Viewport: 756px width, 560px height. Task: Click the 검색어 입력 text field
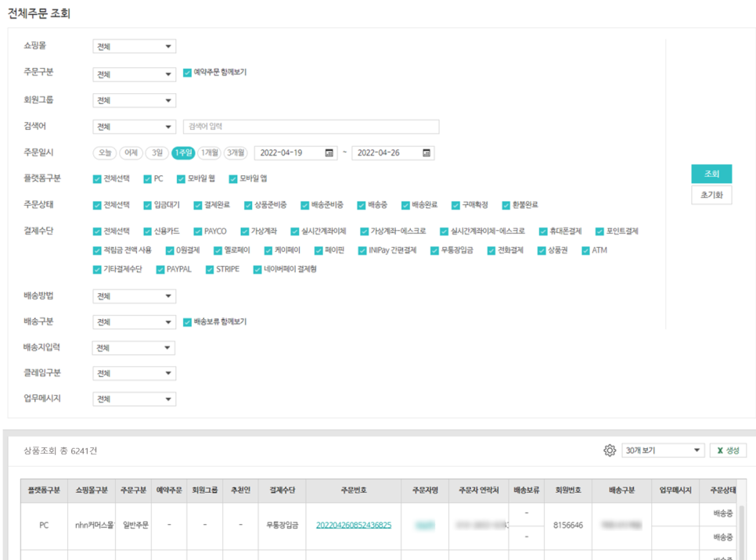point(311,127)
